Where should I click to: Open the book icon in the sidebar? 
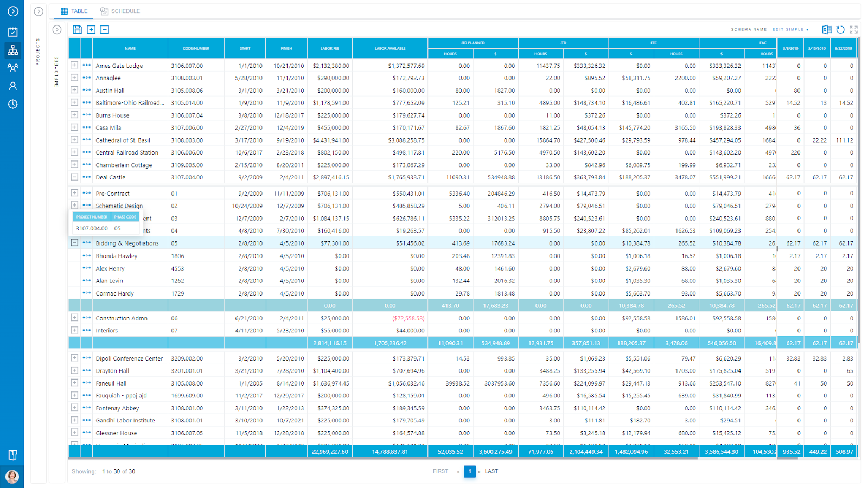click(12, 455)
